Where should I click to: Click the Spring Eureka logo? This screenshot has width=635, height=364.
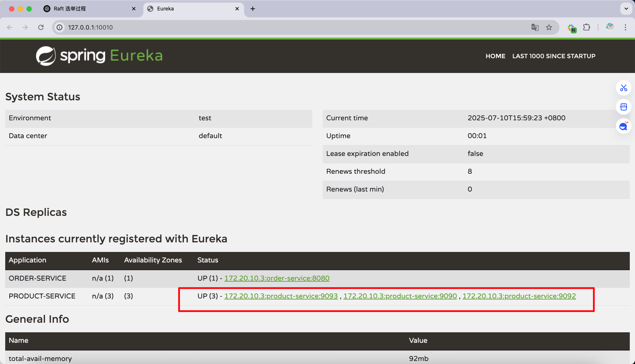pos(99,56)
